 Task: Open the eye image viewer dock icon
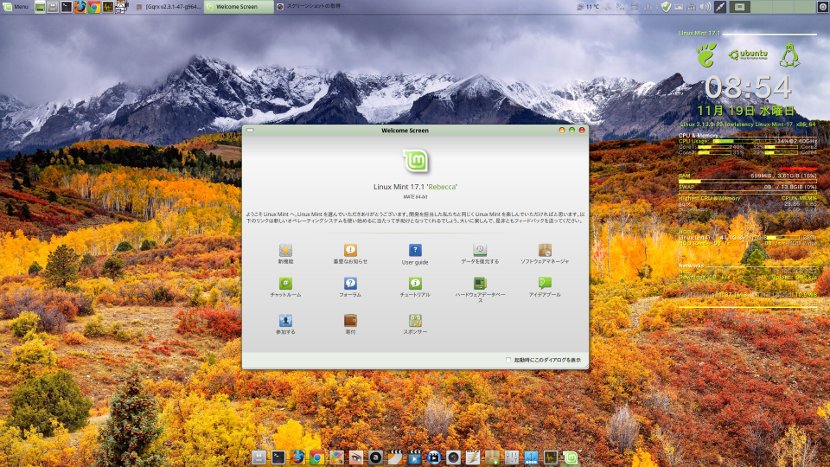tap(356, 457)
